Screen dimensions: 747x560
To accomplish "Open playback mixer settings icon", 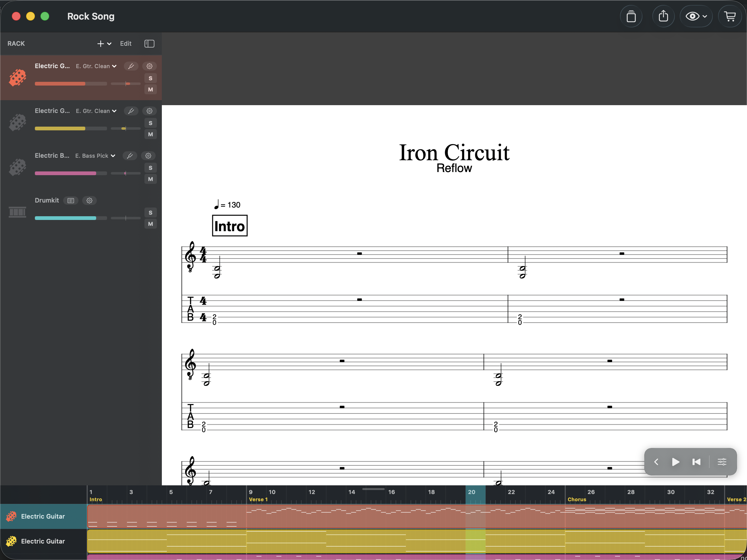I will [x=722, y=462].
